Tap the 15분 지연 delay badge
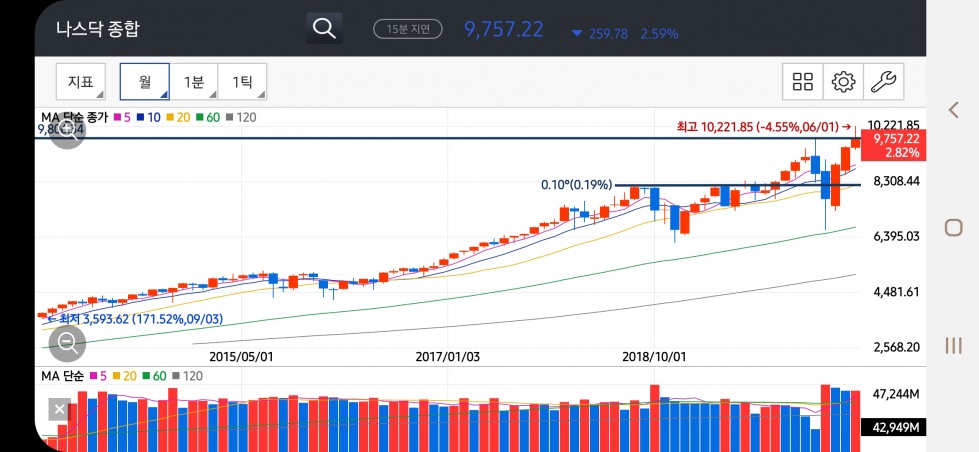The height and width of the screenshot is (452, 979). 408,29
